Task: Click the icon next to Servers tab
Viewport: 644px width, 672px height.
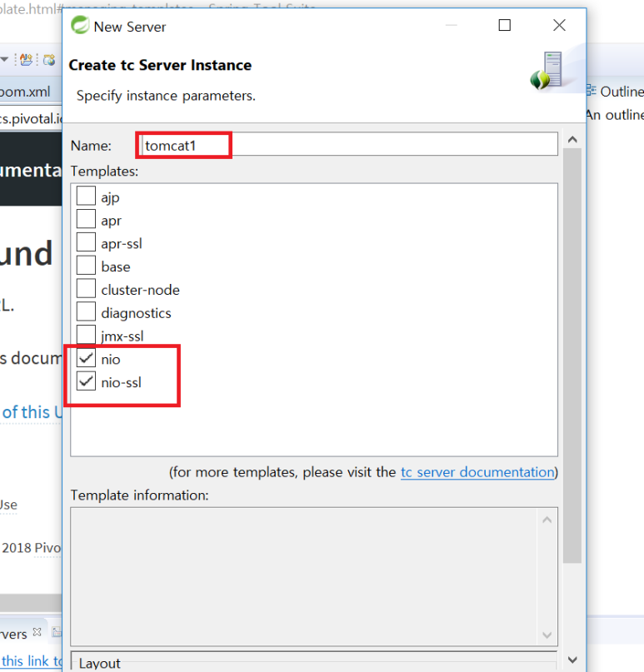Action: click(x=57, y=632)
